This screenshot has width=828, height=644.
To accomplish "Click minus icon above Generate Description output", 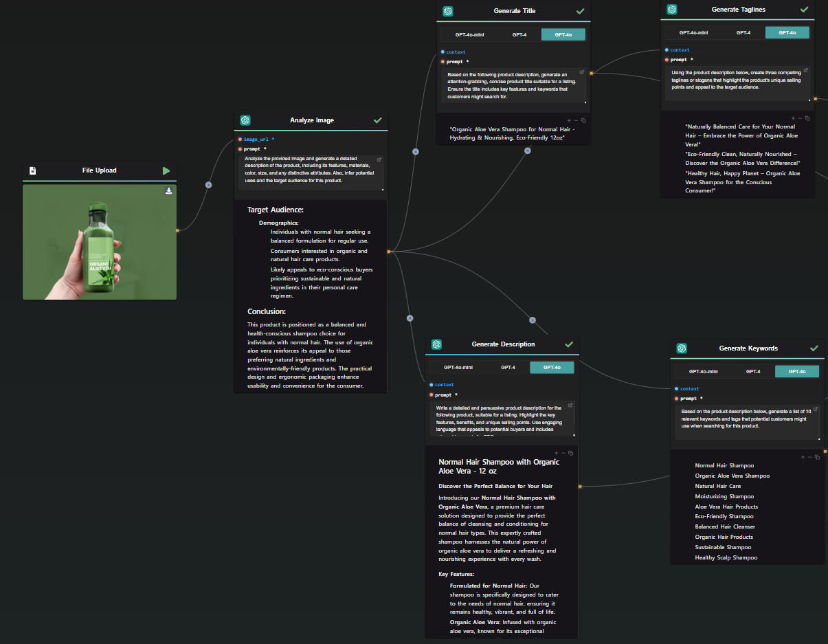I will click(x=563, y=453).
